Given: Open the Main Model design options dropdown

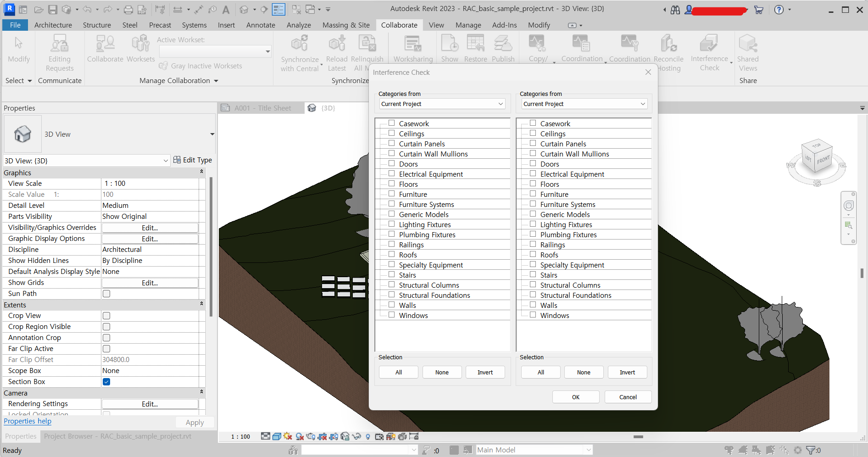Looking at the screenshot, I should pyautogui.click(x=534, y=450).
